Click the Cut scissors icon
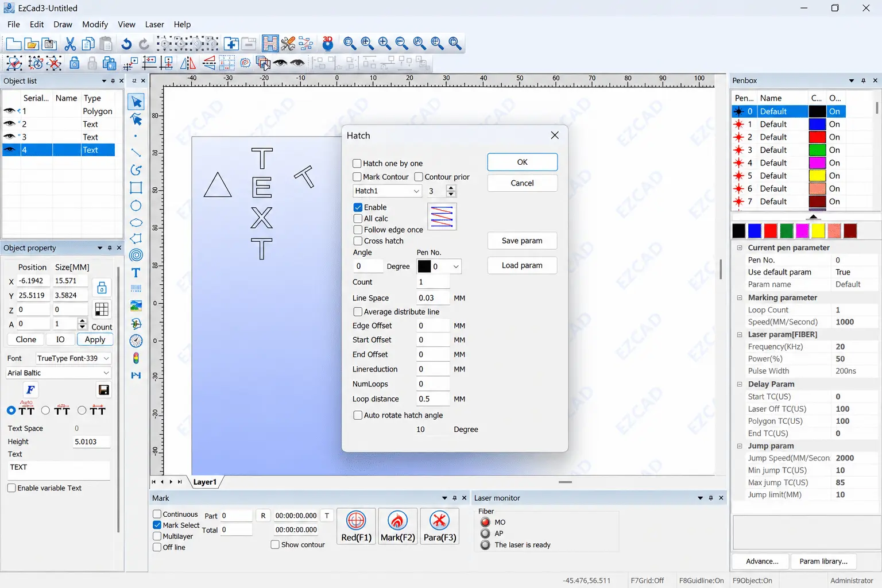The image size is (882, 588). (x=71, y=44)
